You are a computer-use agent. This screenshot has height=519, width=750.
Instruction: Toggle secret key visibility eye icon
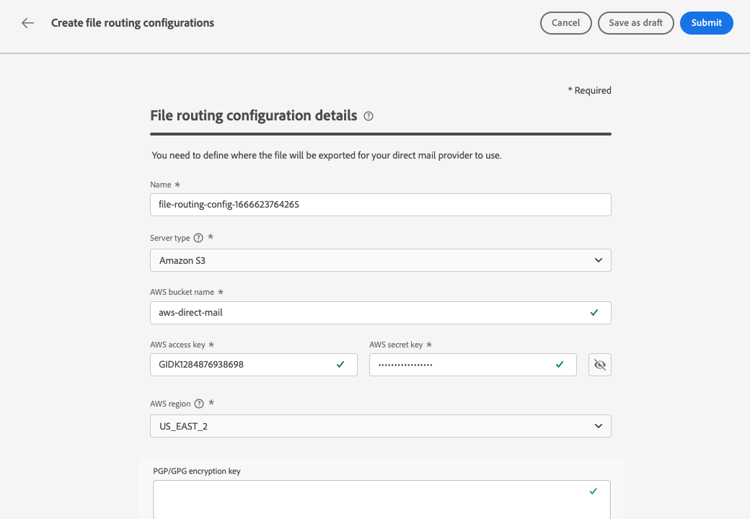pos(599,365)
